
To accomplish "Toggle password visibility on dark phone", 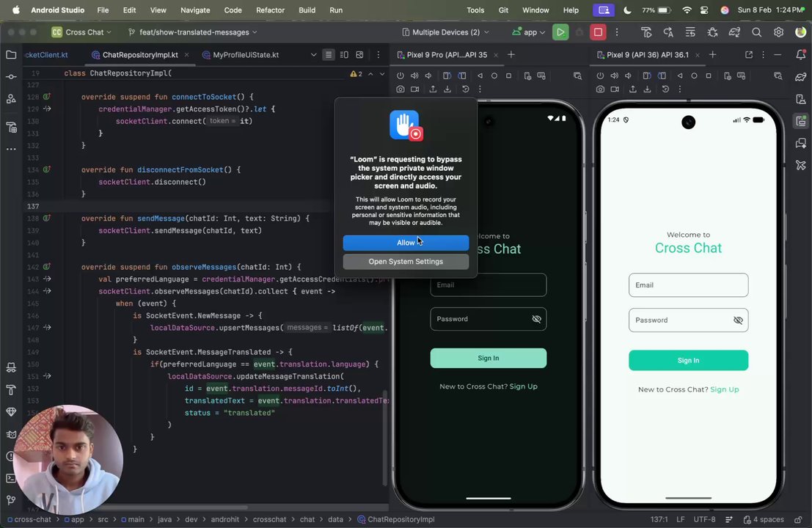I will click(x=536, y=319).
